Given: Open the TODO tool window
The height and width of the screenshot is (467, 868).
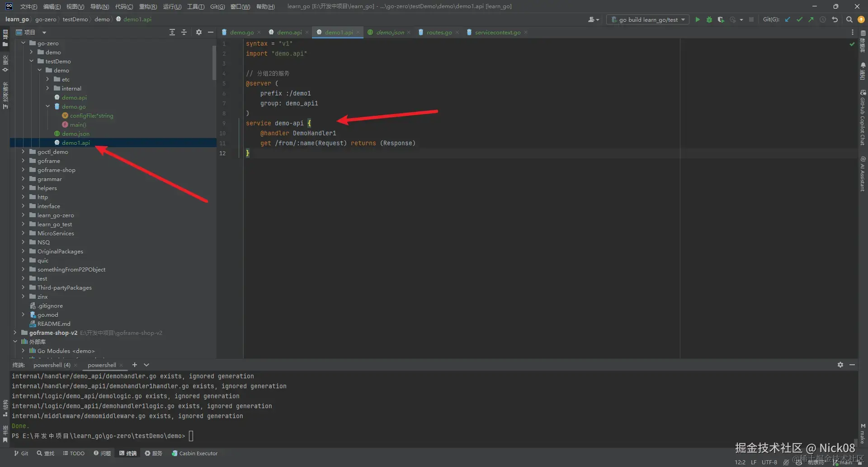Looking at the screenshot, I should click(x=74, y=453).
